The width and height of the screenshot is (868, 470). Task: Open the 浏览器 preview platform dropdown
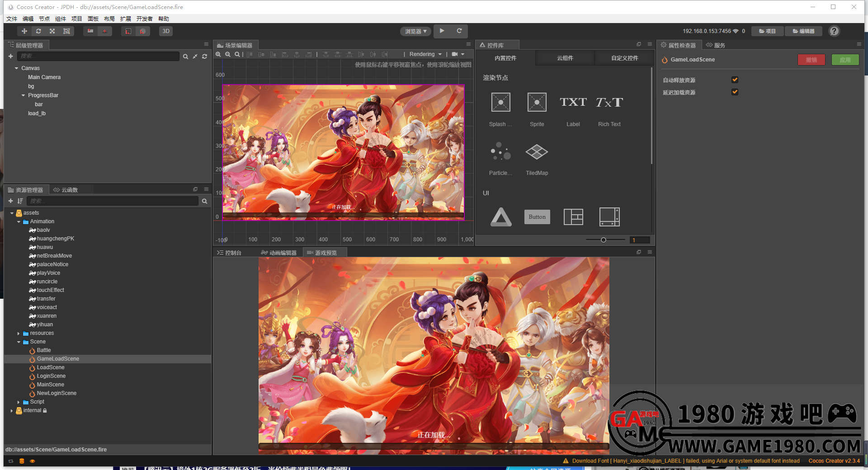tap(415, 31)
